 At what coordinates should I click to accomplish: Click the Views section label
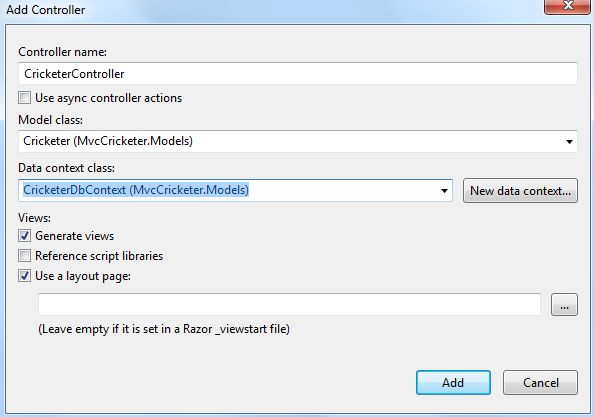[34, 218]
